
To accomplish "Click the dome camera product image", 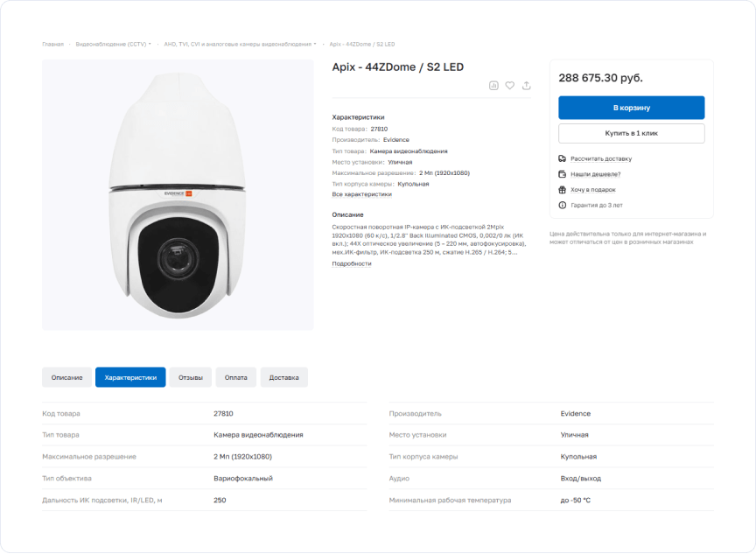I will pos(178,195).
